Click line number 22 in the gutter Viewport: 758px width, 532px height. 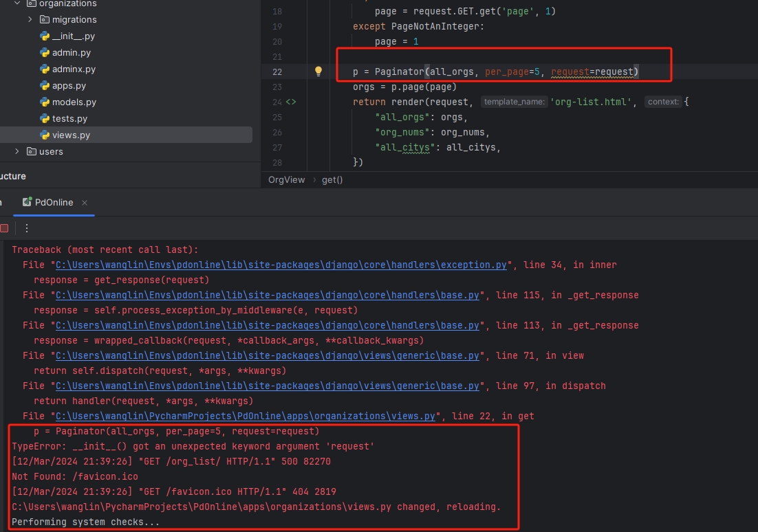coord(277,71)
